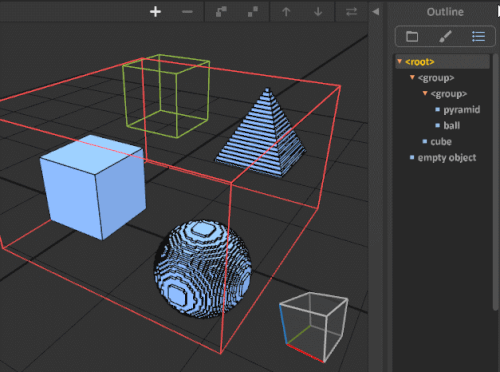Screen dimensions: 500x372
Task: Switch to the brush view in the Outline panel
Action: (x=445, y=36)
